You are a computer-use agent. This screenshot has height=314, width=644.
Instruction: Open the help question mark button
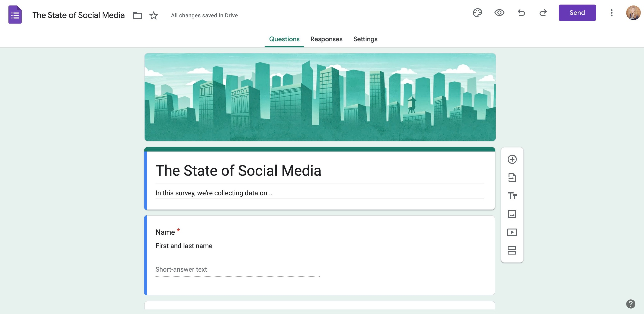[x=630, y=304]
